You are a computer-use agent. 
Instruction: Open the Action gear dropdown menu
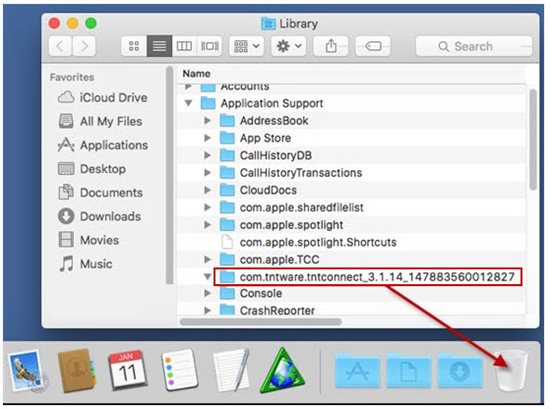pyautogui.click(x=289, y=46)
